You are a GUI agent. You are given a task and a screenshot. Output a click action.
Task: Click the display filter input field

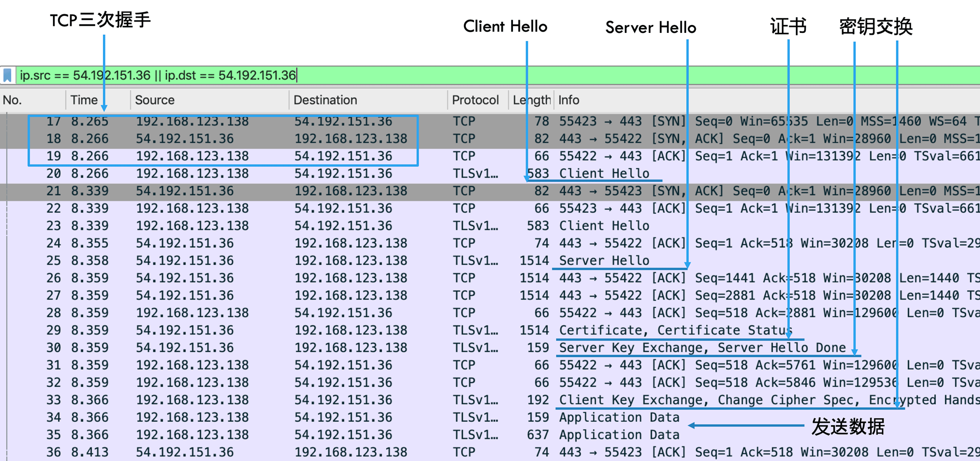coord(498,76)
